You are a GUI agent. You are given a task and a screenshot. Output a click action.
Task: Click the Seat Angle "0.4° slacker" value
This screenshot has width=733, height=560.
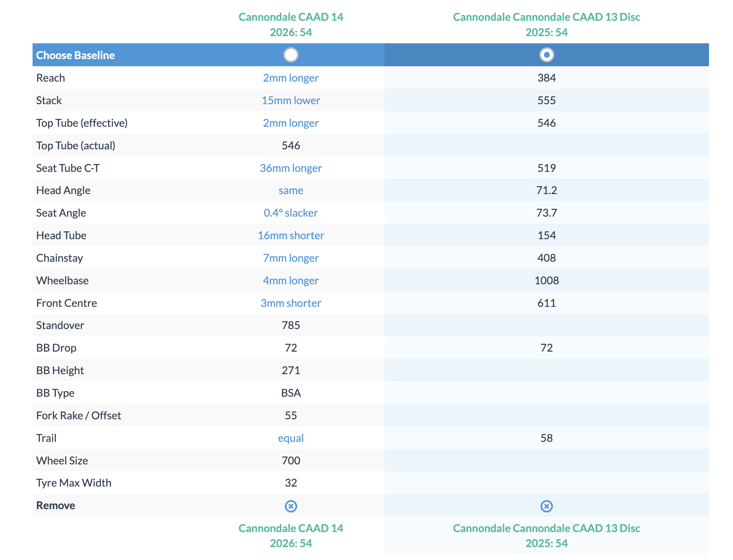click(x=291, y=213)
